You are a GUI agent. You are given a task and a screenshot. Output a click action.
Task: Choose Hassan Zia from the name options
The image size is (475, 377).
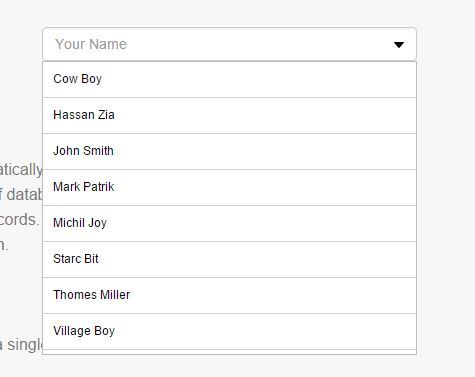(229, 116)
